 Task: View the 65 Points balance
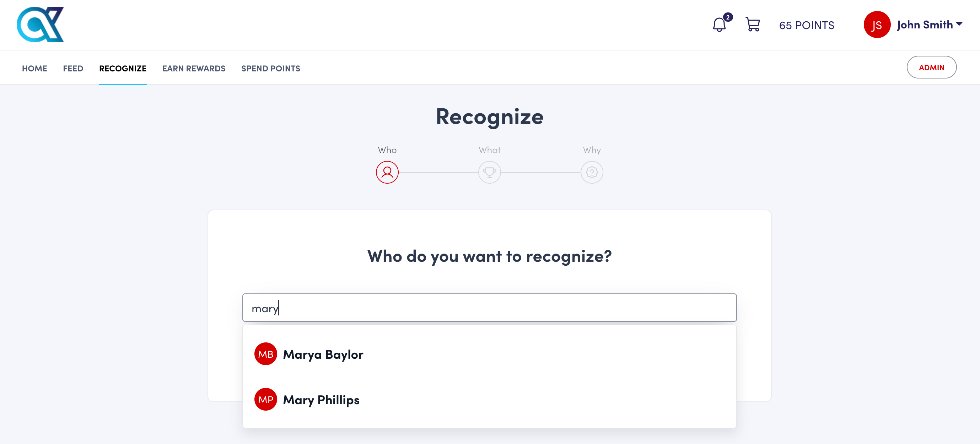click(x=807, y=26)
